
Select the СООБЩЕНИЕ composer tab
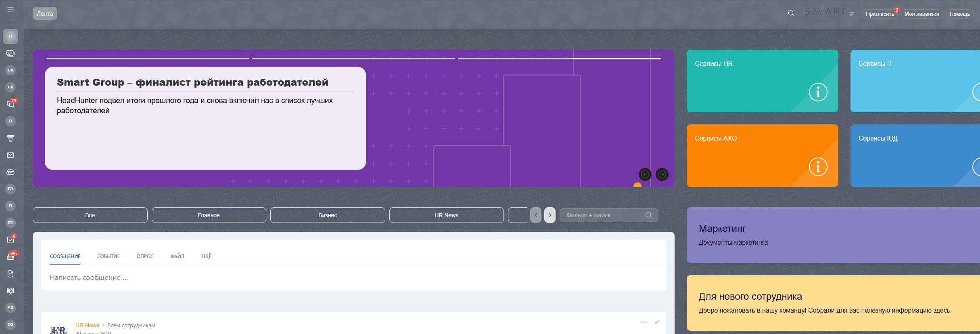[x=65, y=256]
